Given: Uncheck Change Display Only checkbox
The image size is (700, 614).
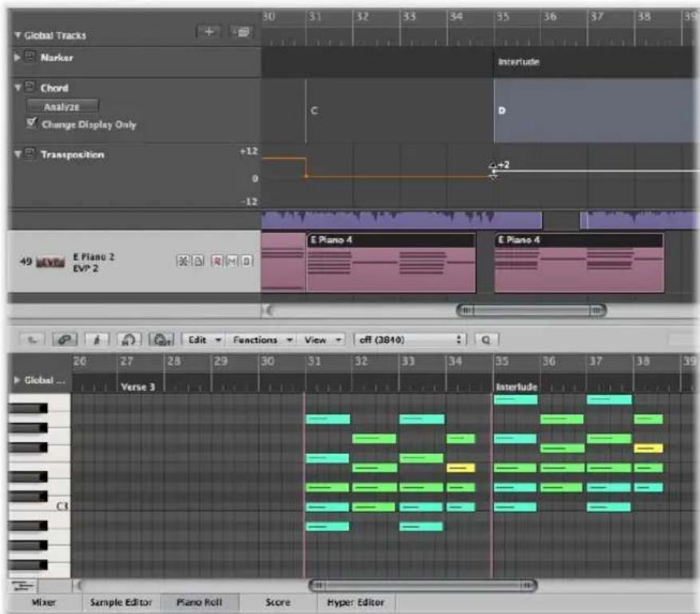Looking at the screenshot, I should pyautogui.click(x=31, y=123).
